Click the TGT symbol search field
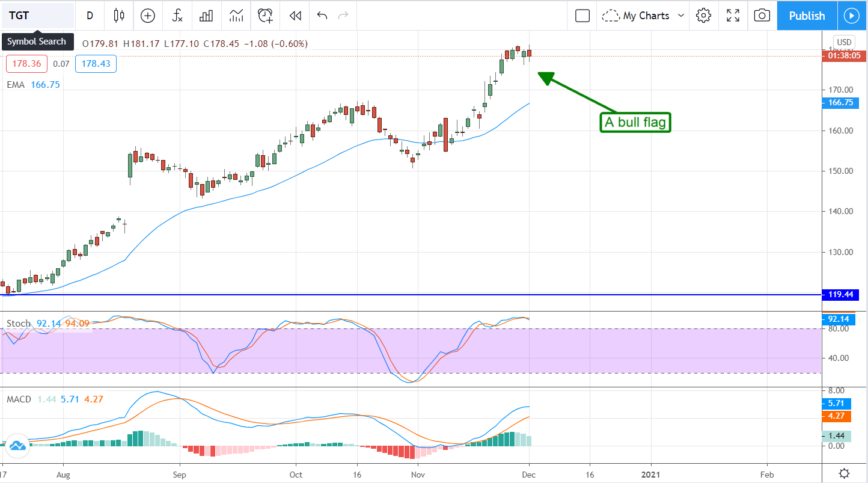This screenshot has width=868, height=483. [x=37, y=16]
